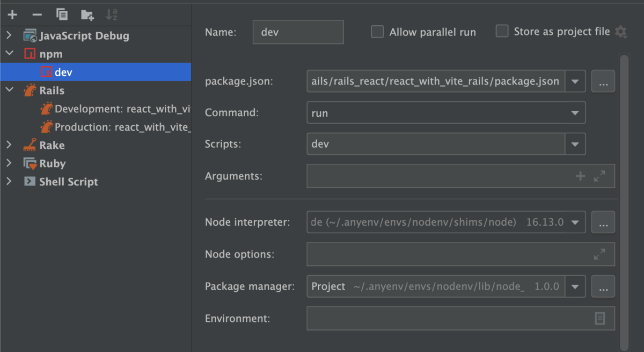The height and width of the screenshot is (352, 644).
Task: Click inside the Name input field
Action: [x=298, y=32]
